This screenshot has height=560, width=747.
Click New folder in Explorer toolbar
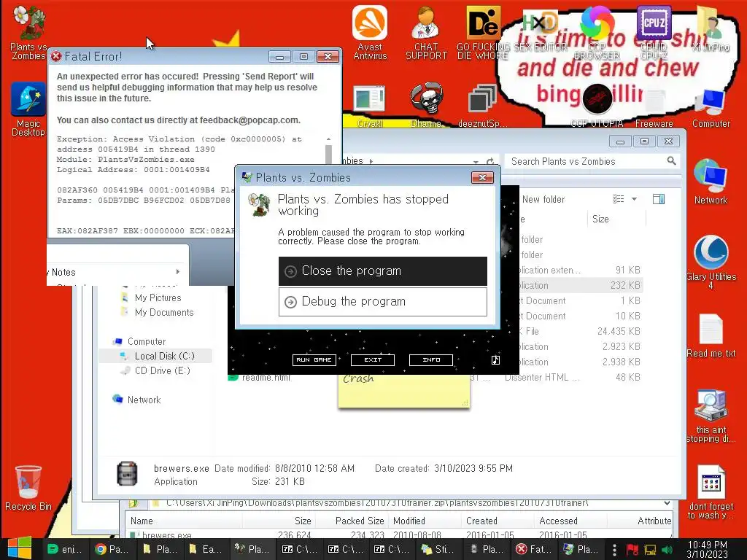(x=543, y=200)
